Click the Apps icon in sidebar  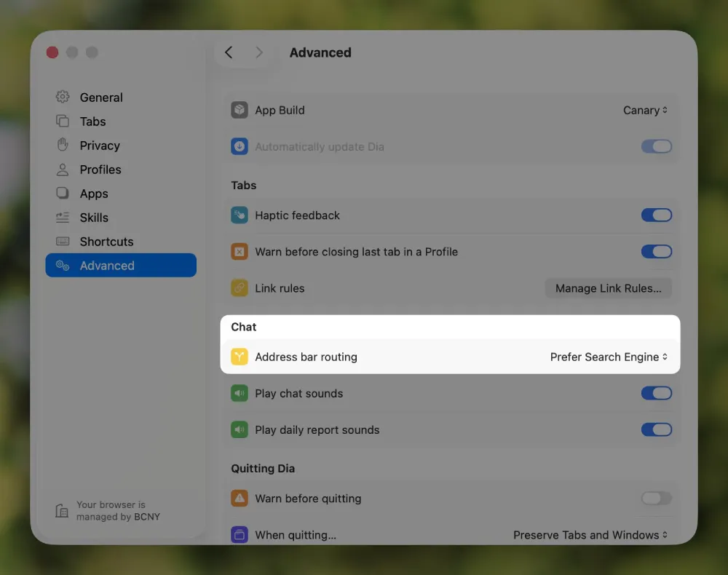(62, 193)
